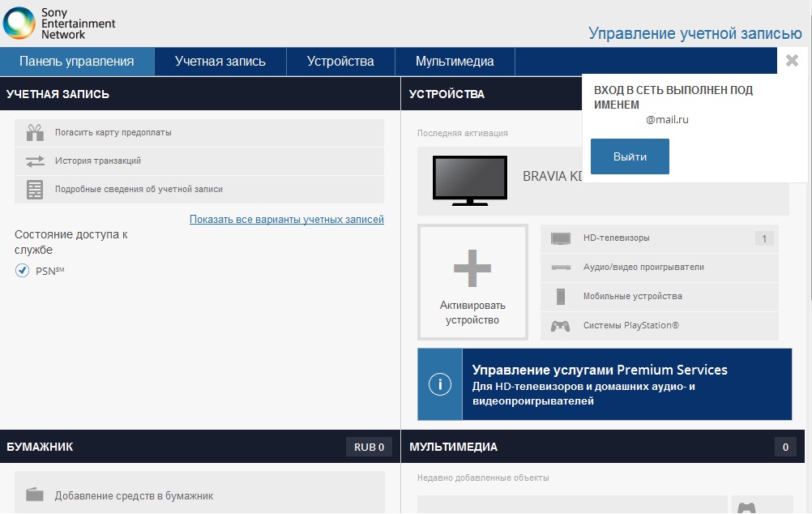This screenshot has width=812, height=514.
Task: Select the PlayStation gamepad icon
Action: 558,325
